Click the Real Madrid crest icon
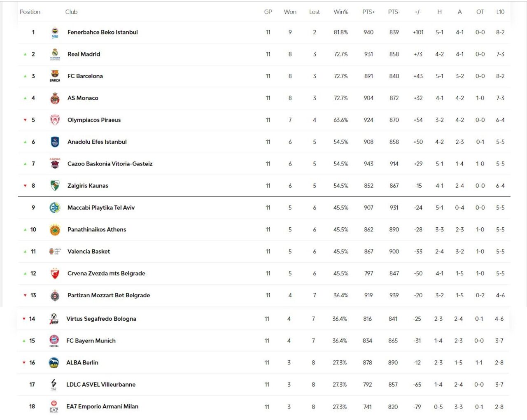Image resolution: width=527 pixels, height=420 pixels. pos(55,54)
